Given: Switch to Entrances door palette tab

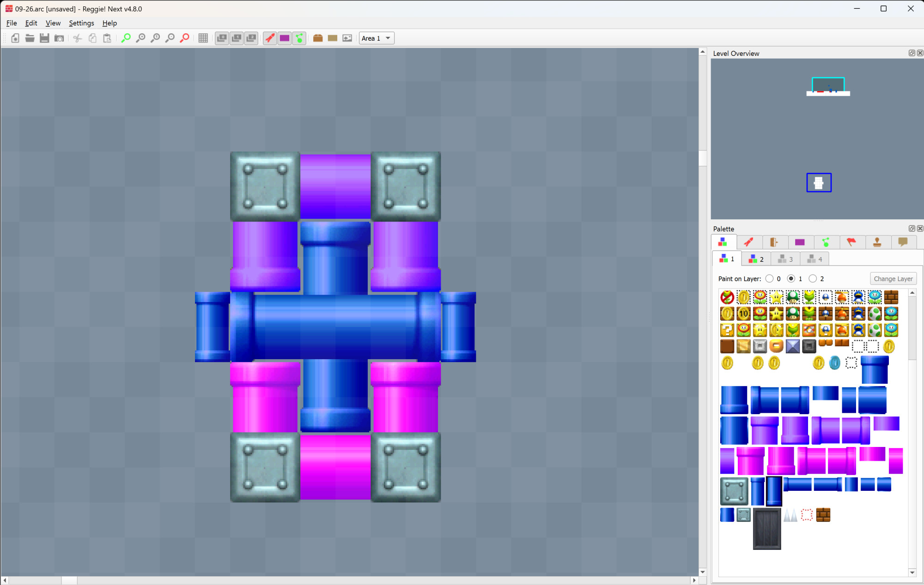Looking at the screenshot, I should click(774, 242).
